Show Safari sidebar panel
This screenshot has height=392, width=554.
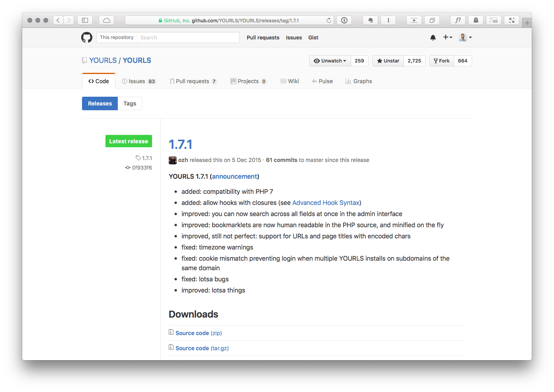pos(85,20)
